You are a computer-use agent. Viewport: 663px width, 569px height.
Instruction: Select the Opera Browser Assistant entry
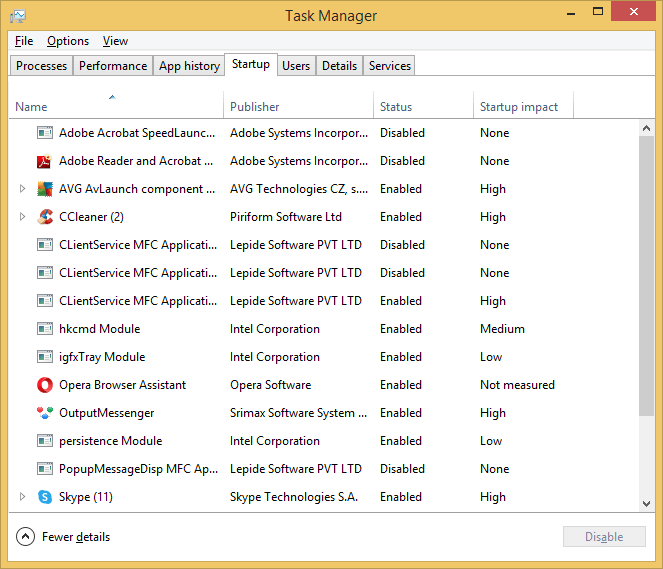tap(122, 385)
